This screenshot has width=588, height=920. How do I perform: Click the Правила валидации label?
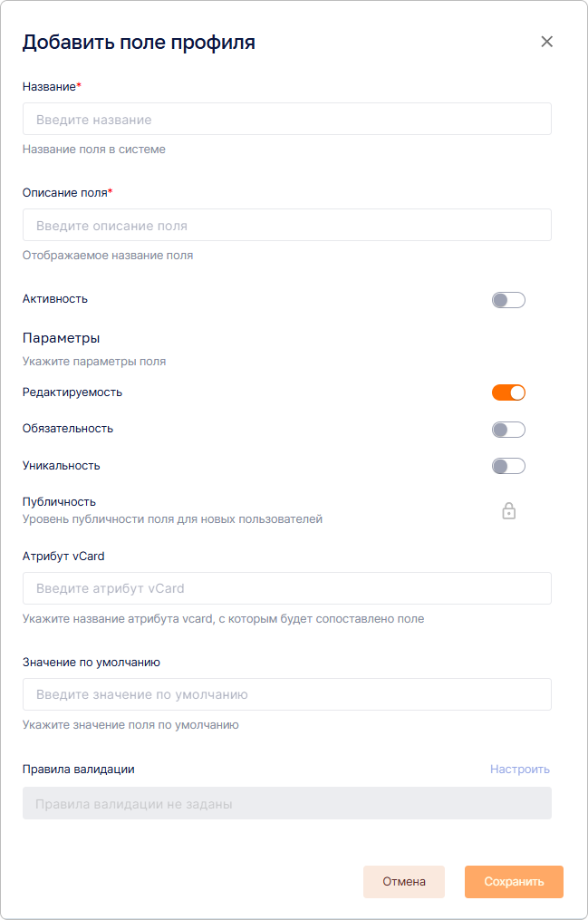click(x=78, y=770)
